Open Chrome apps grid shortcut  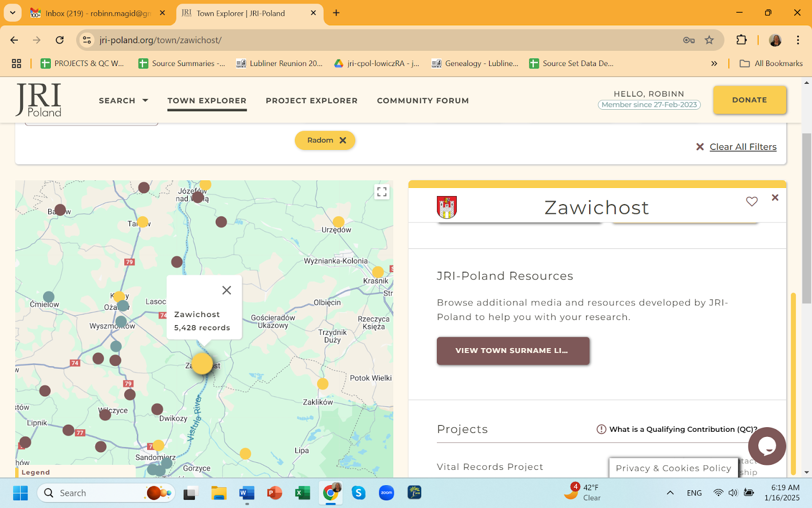coord(17,63)
